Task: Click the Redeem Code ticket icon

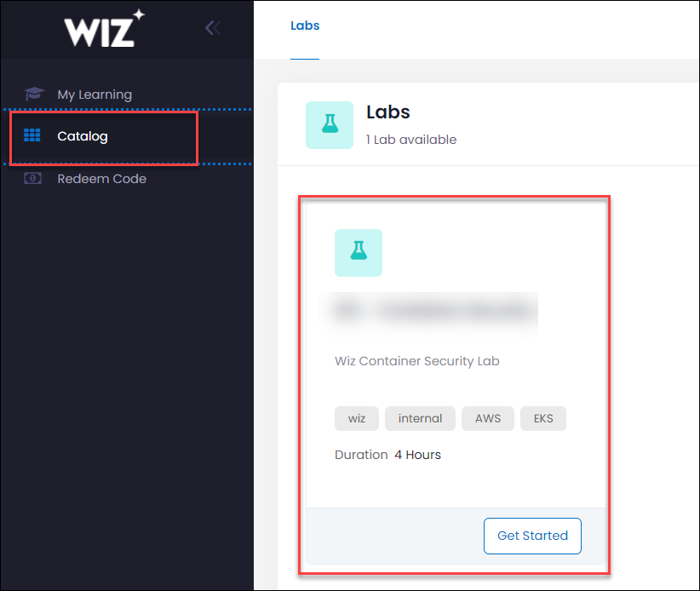Action: [32, 179]
